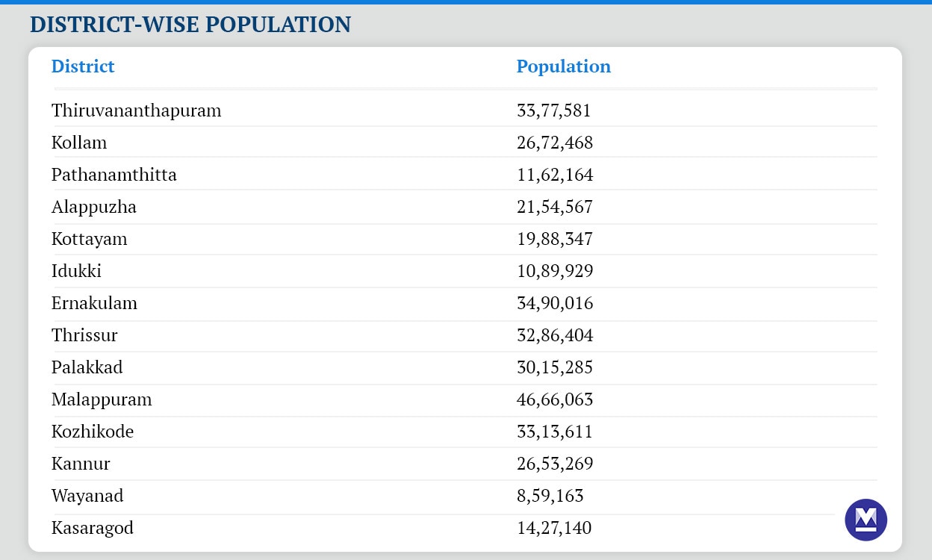Click the Kannur district name
Image resolution: width=932 pixels, height=560 pixels.
click(81, 464)
